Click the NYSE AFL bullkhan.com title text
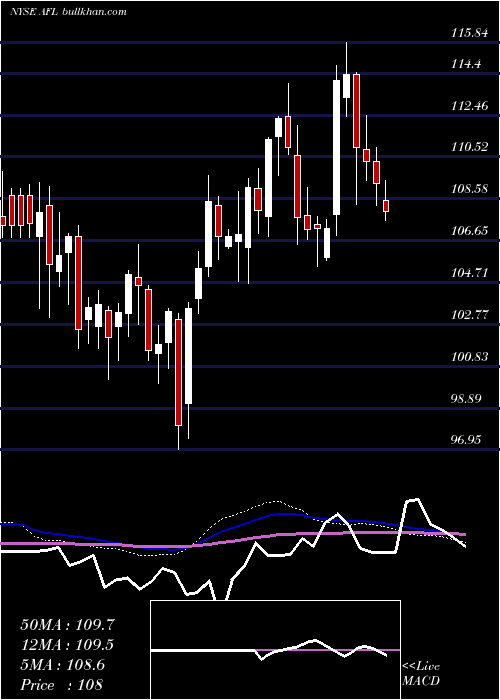The width and height of the screenshot is (500, 700). [68, 11]
